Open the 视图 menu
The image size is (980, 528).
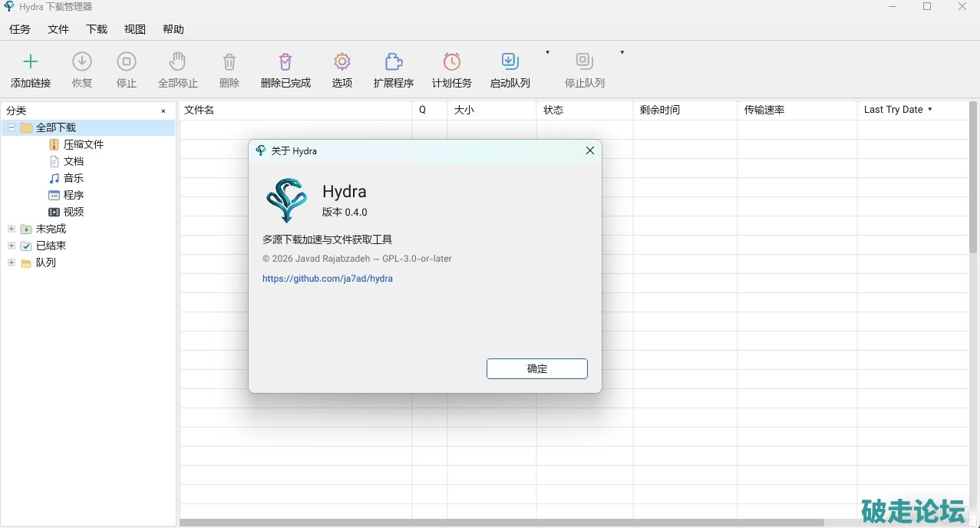[135, 29]
